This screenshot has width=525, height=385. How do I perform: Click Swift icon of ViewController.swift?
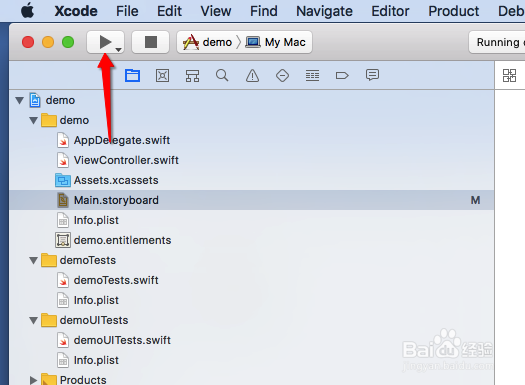[63, 160]
